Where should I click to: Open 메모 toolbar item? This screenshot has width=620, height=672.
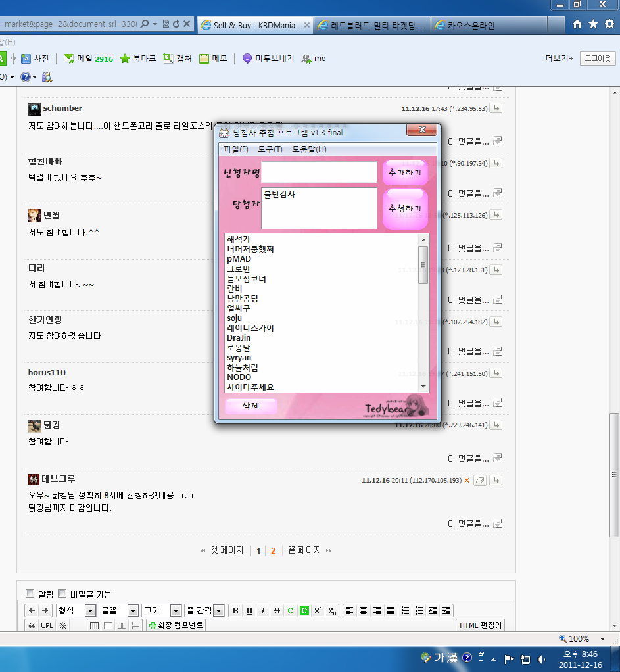[x=214, y=59]
